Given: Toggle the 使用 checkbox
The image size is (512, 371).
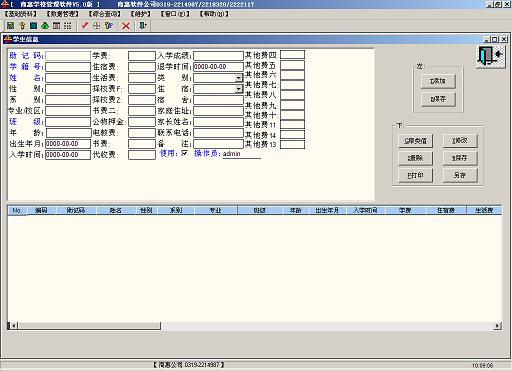Looking at the screenshot, I should (184, 153).
